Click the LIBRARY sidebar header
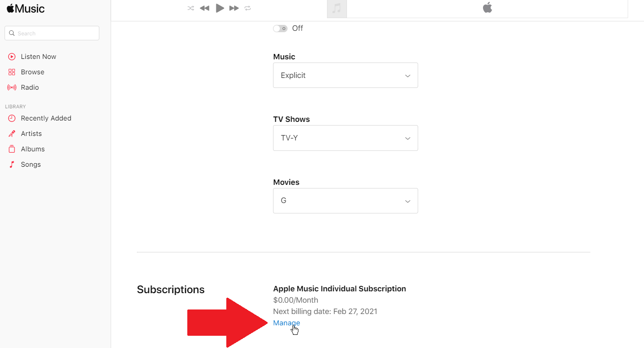The height and width of the screenshot is (348, 644). tap(15, 106)
